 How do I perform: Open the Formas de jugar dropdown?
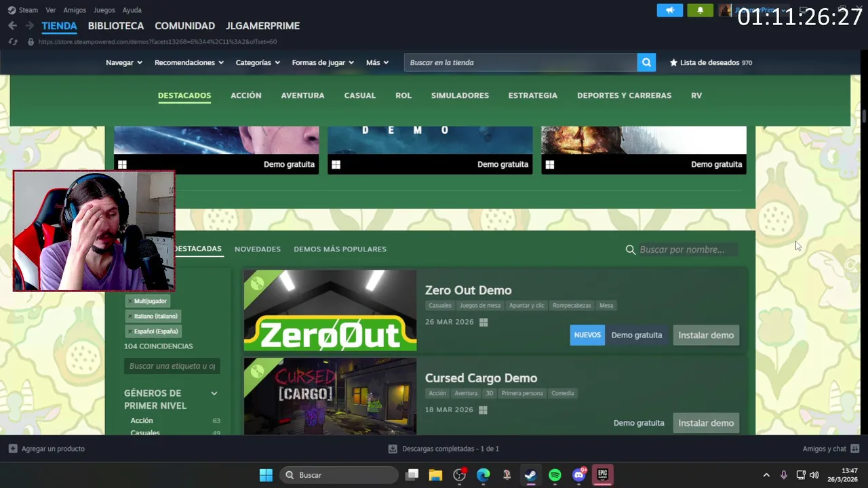(323, 62)
